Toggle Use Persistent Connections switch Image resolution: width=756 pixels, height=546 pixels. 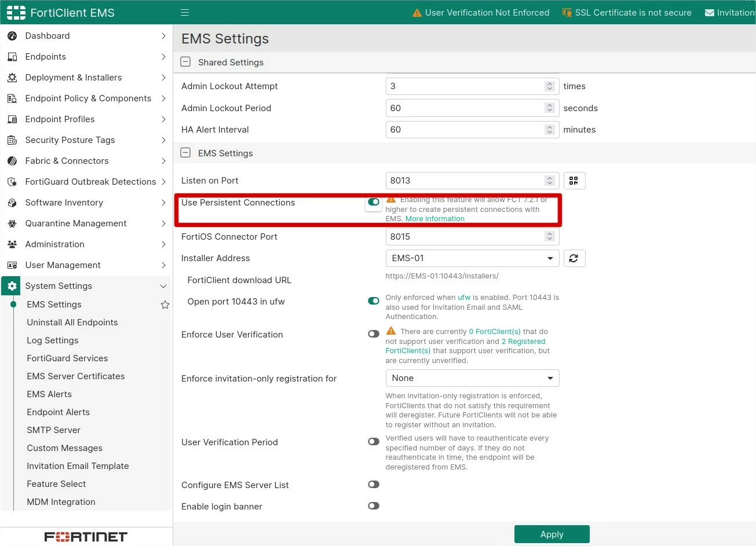point(374,202)
